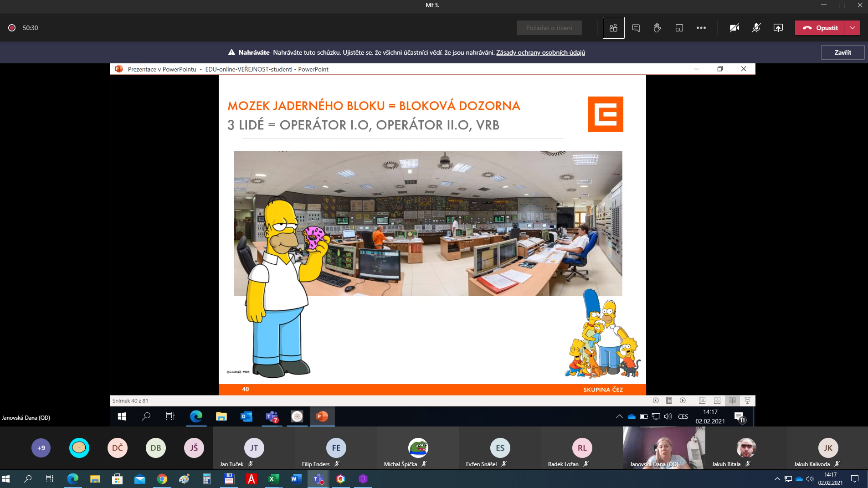Open the participants panel in Teams
Image resolution: width=868 pixels, height=488 pixels.
coord(613,28)
